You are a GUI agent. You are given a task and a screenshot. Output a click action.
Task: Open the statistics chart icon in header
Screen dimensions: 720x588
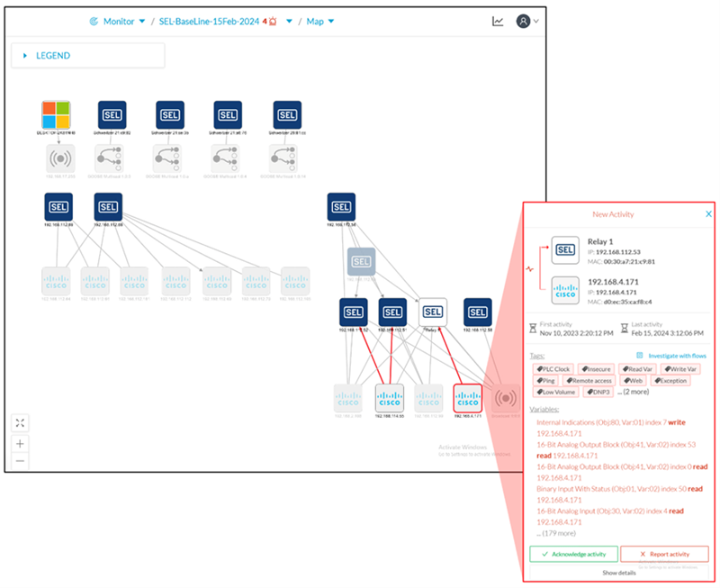pyautogui.click(x=498, y=22)
